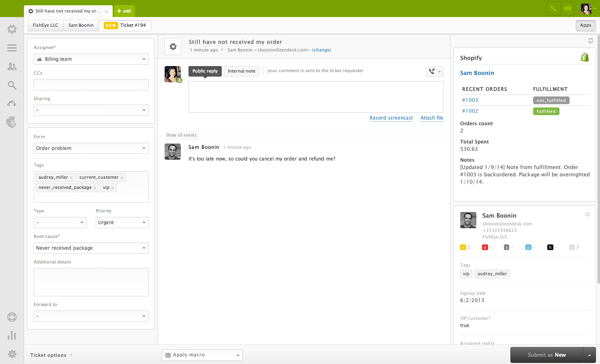Image resolution: width=600 pixels, height=364 pixels.
Task: Open the Admin gear icon at sidebar bottom
Action: coord(12,354)
